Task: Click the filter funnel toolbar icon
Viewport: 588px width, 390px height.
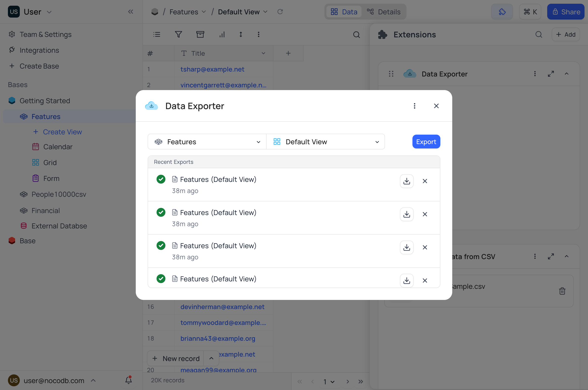Action: (x=179, y=34)
